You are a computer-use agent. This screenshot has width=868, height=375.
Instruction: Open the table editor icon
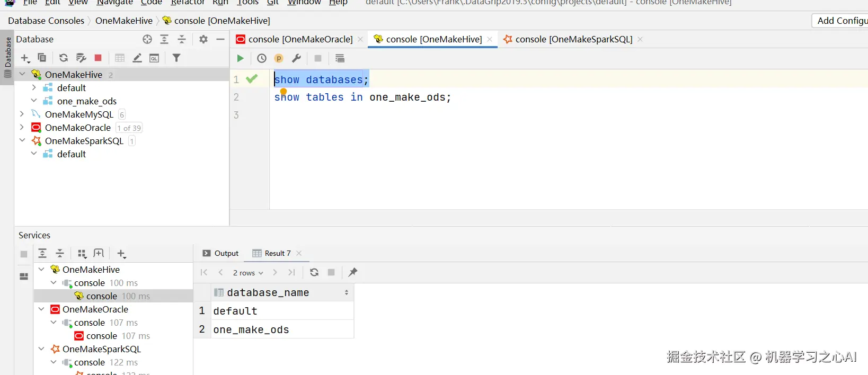pos(120,58)
